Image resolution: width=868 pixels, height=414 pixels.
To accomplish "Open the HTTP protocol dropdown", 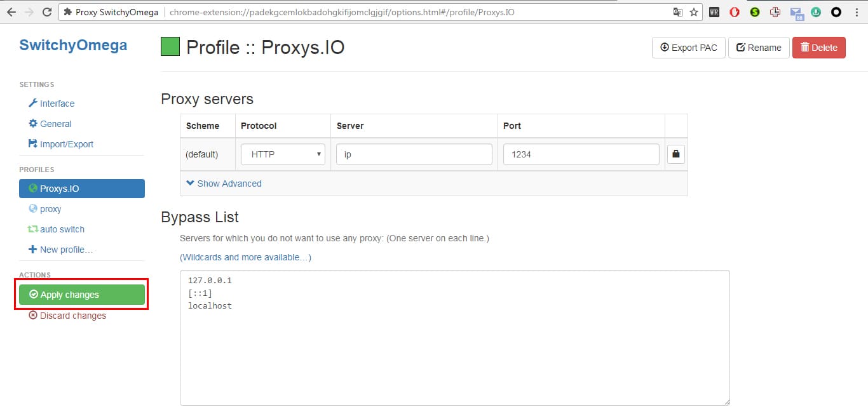I will 283,154.
